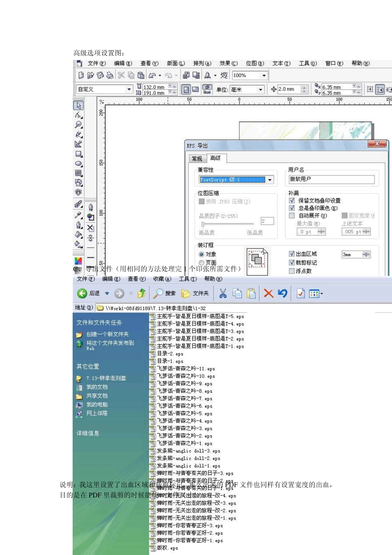Select the Freehand tool in CorelDRAW toolbox
Screen dimensions: 392x555
click(78, 134)
